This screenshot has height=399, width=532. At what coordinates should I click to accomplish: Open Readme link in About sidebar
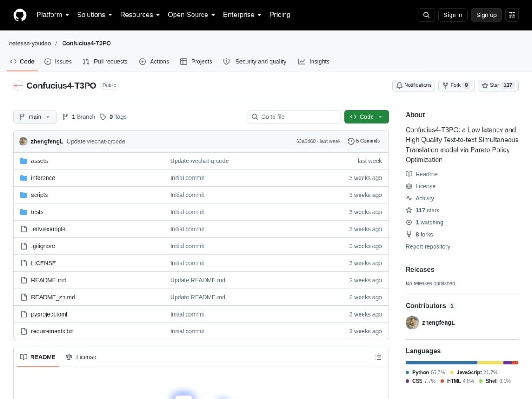coord(422,174)
